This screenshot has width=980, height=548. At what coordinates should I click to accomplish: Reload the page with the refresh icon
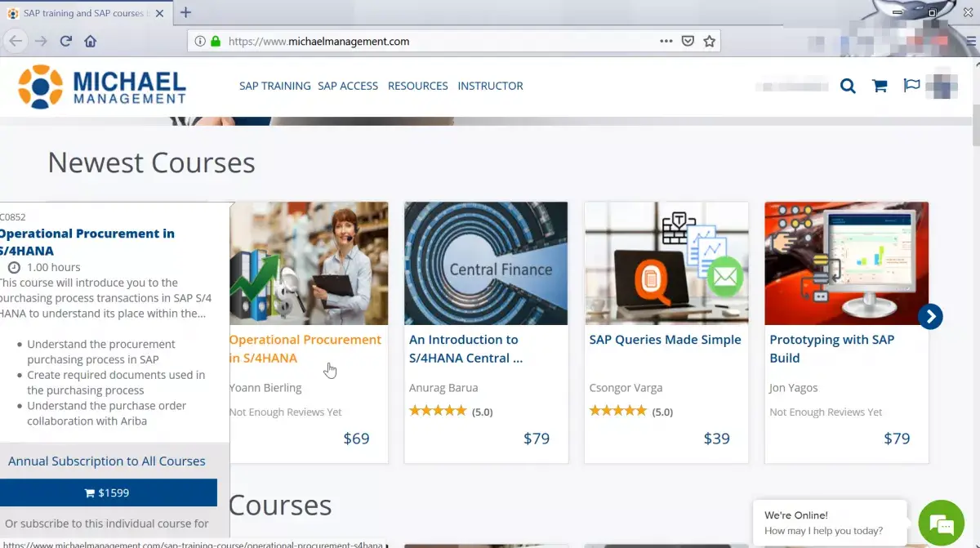tap(66, 41)
